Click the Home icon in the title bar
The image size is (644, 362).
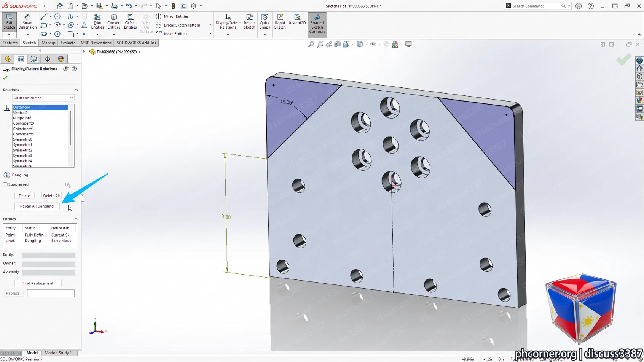60,6
